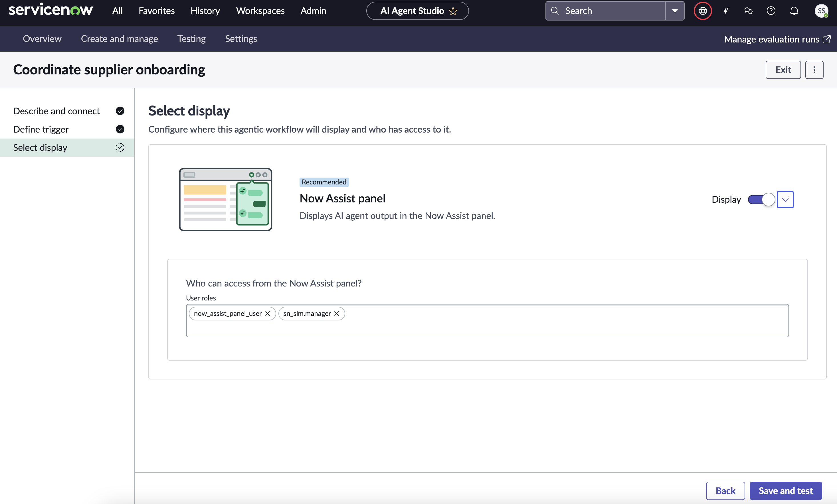
Task: Open the All menu
Action: coord(117,11)
